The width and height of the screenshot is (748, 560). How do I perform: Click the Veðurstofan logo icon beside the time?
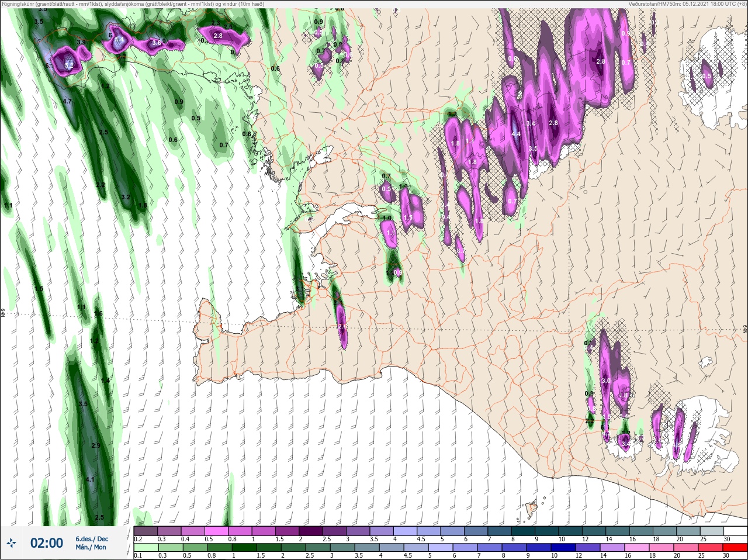point(12,543)
